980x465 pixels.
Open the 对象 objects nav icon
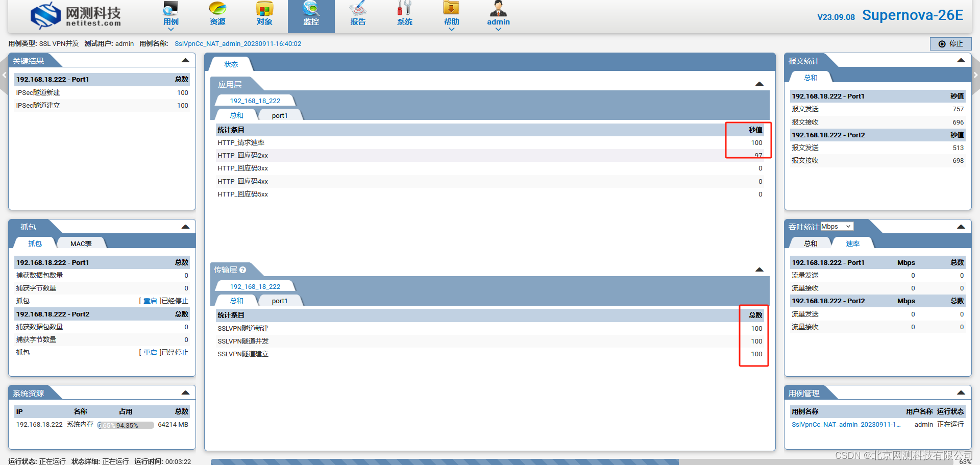[264, 9]
